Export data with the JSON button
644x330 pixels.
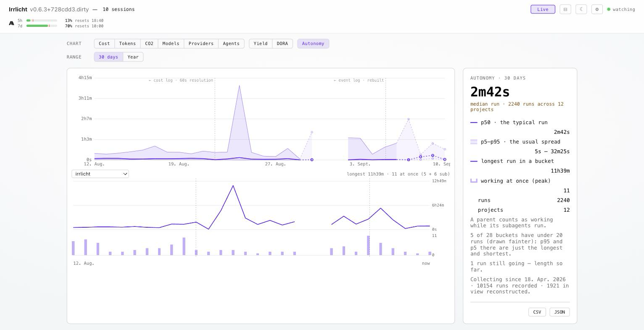click(560, 312)
